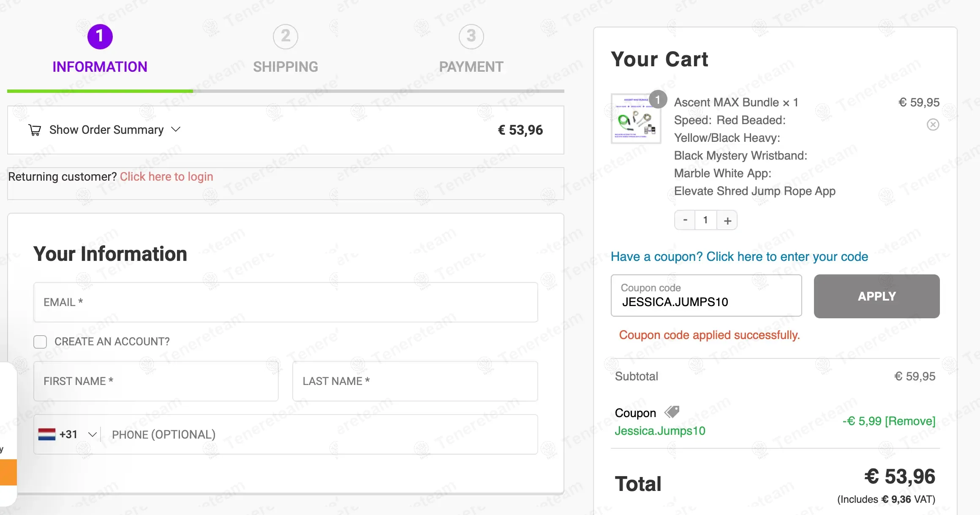980x515 pixels.
Task: Click step 2 Shipping circle
Action: (x=286, y=36)
